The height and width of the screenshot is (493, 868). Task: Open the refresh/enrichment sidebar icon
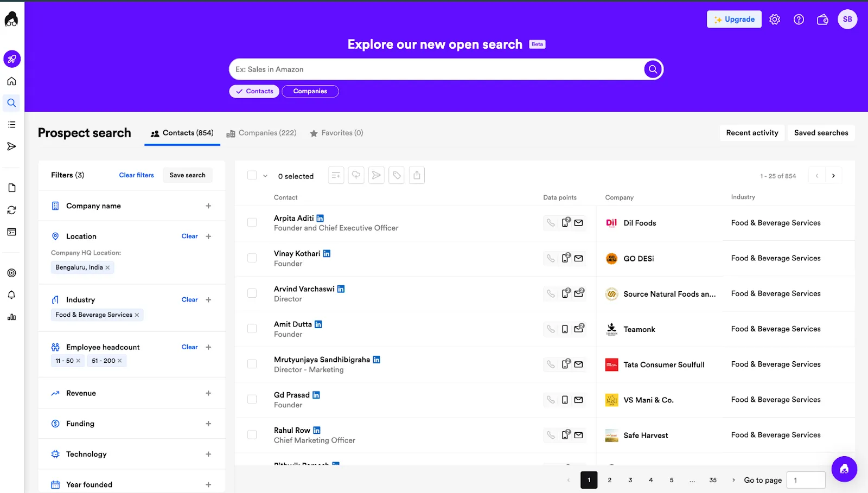11,210
